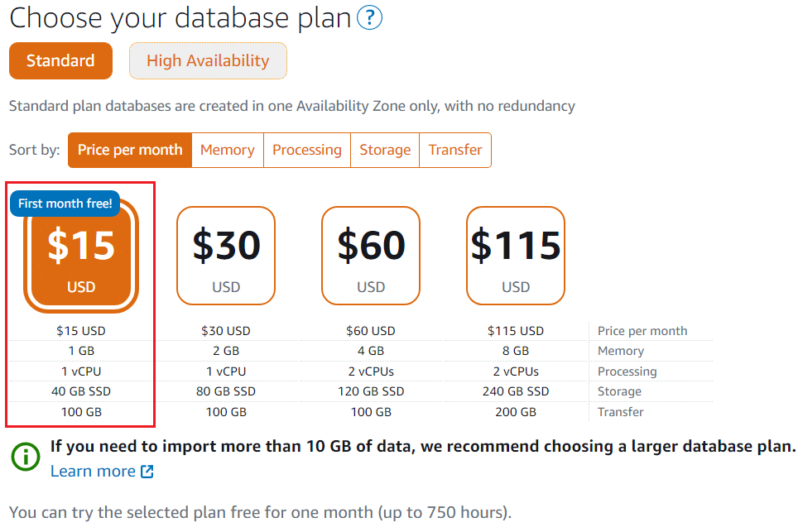Sort plans by Storage
Viewport: 803px width, 532px height.
385,150
